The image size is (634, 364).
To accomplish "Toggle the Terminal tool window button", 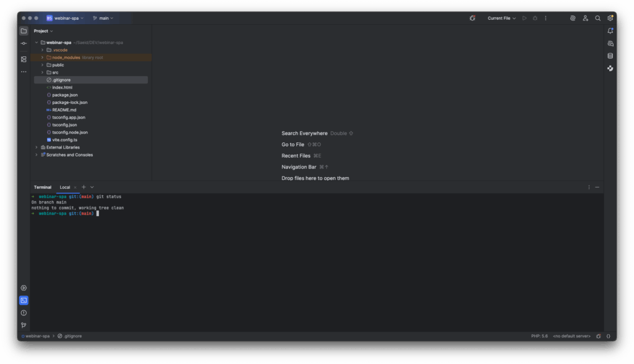I will click(x=24, y=300).
